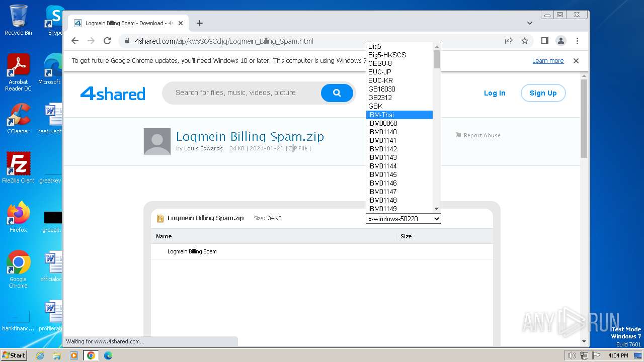Pick IBM01144 encoding
The width and height of the screenshot is (644, 362).
tap(399, 166)
